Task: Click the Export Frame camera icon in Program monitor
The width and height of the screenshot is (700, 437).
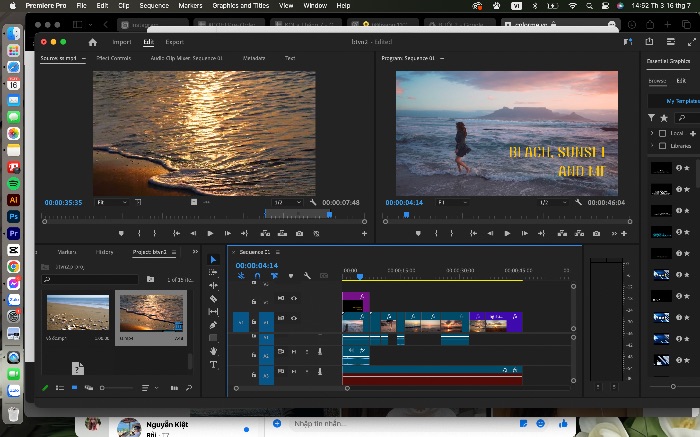Action: point(596,233)
